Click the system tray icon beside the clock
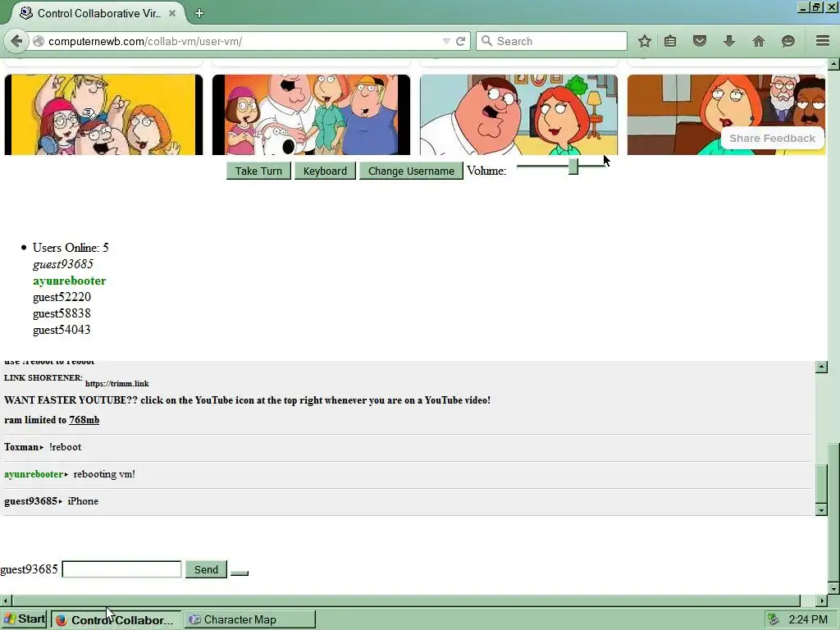This screenshot has height=630, width=840. pos(773,620)
